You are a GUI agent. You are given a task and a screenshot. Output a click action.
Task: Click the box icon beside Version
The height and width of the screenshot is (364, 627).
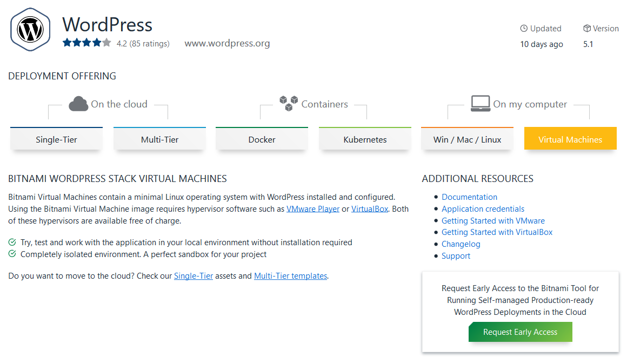[586, 29]
